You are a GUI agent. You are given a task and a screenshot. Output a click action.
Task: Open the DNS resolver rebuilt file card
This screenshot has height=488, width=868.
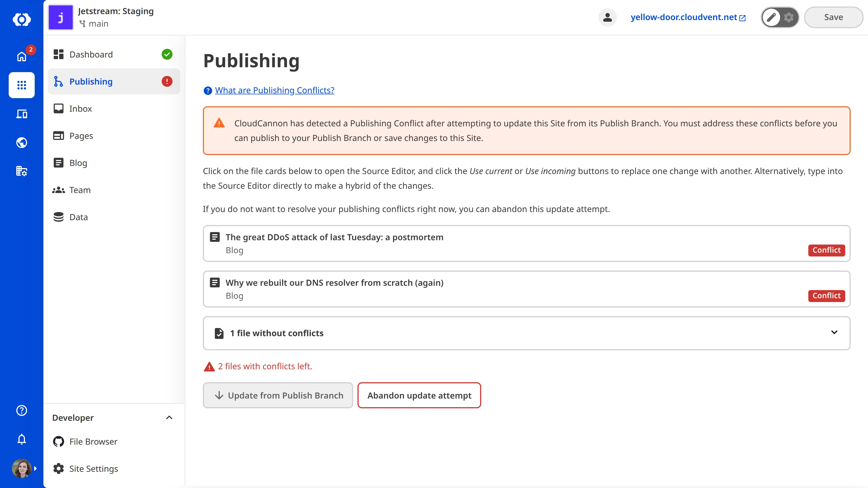[526, 289]
